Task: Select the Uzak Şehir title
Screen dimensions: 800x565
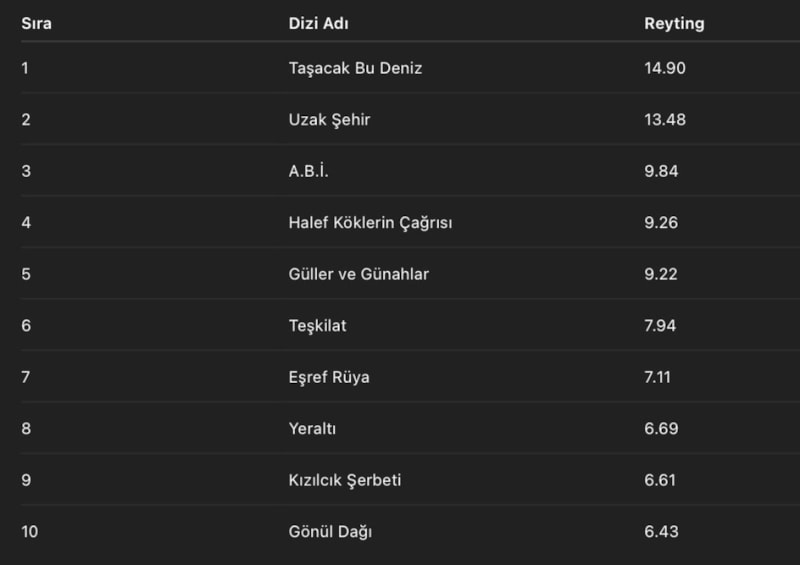Action: pos(329,119)
